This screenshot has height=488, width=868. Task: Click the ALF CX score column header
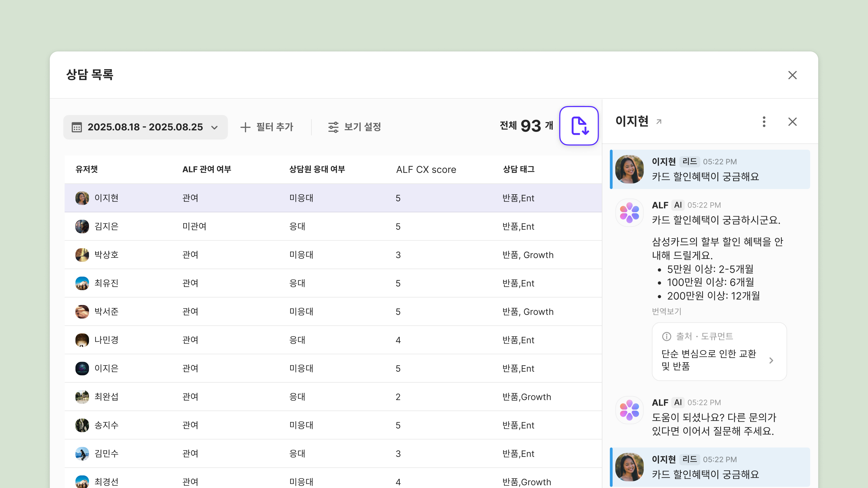tap(426, 169)
